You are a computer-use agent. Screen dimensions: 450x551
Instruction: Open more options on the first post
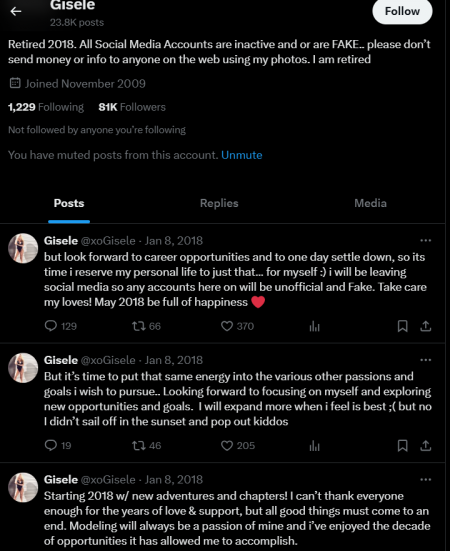[x=425, y=240]
